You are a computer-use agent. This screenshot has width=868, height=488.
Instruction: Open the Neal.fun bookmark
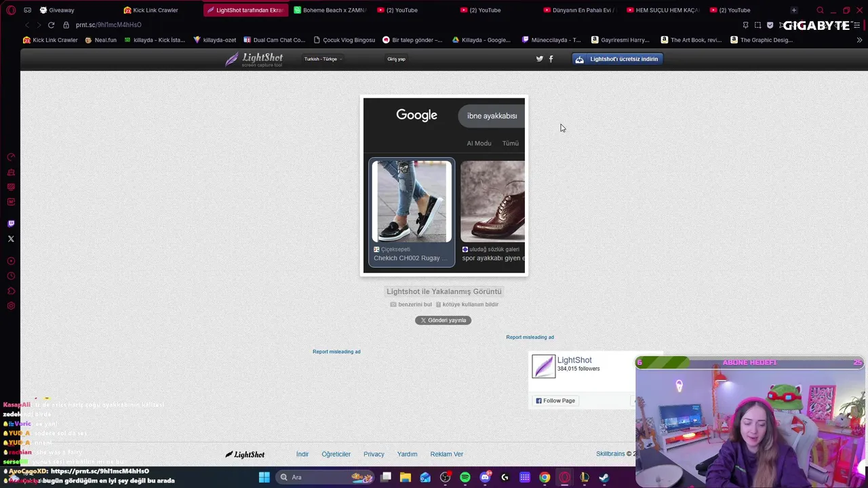click(100, 40)
